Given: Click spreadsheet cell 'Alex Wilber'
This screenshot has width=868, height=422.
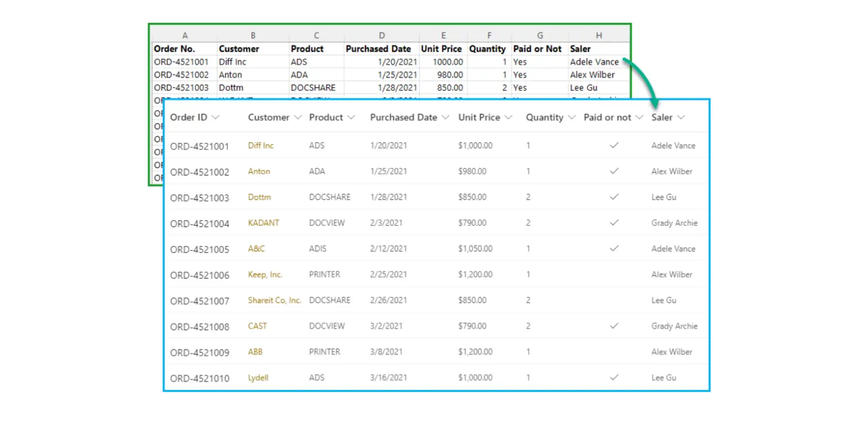Looking at the screenshot, I should pos(599,75).
